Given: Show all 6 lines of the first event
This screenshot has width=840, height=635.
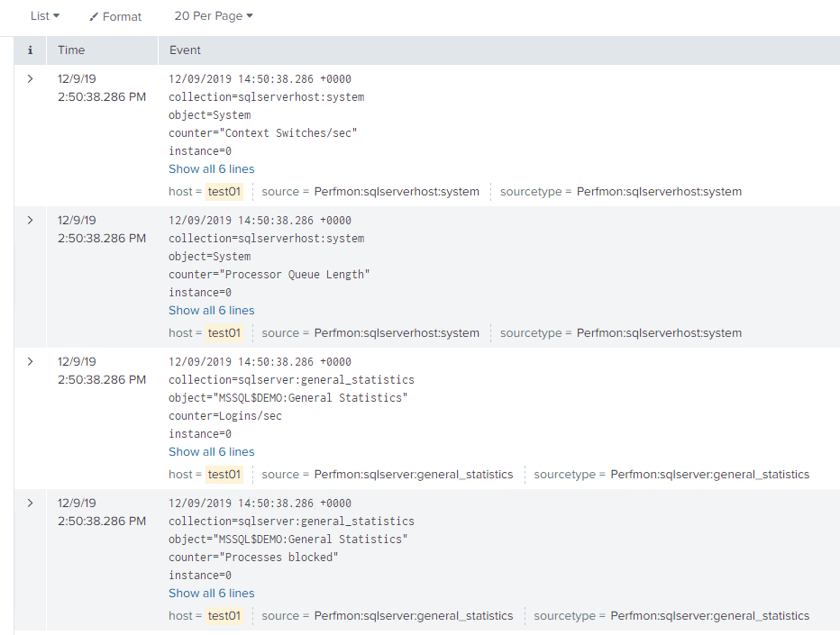Looking at the screenshot, I should point(211,168).
